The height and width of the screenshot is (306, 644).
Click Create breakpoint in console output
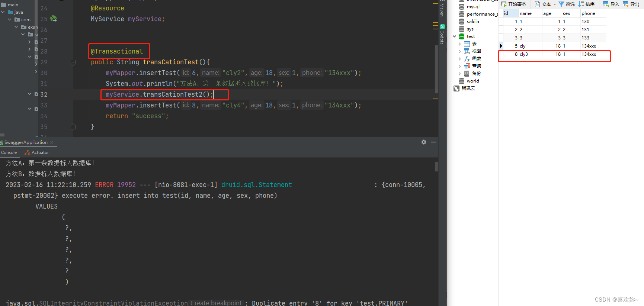pos(216,303)
